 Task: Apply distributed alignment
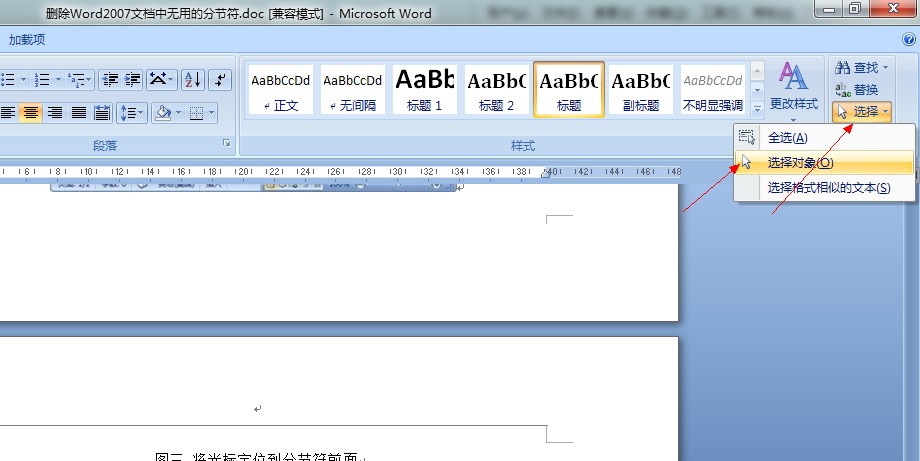(x=102, y=113)
